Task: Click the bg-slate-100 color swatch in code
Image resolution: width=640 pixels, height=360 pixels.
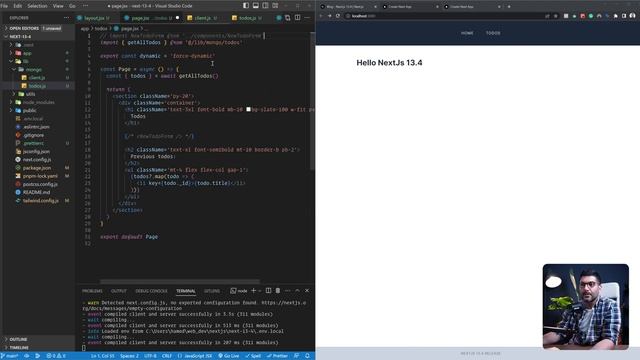Action: point(248,109)
